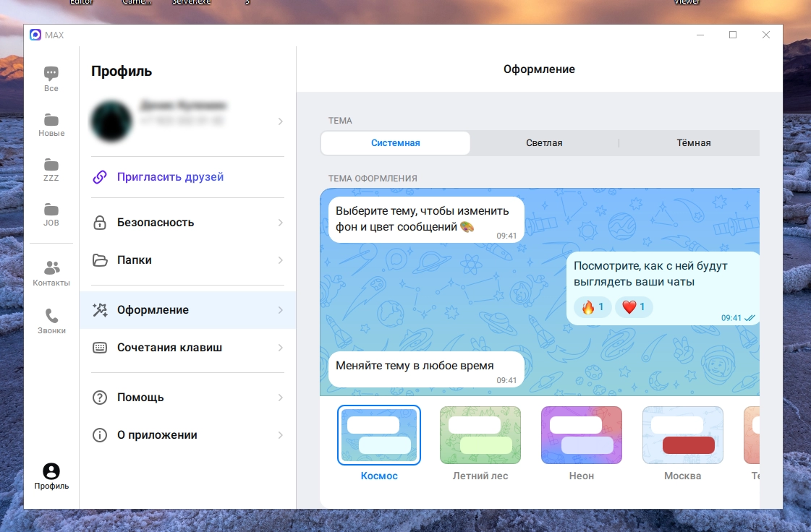Open Безопасность via its chevron arrow
Screen dimensions: 811x532
[x=280, y=223]
